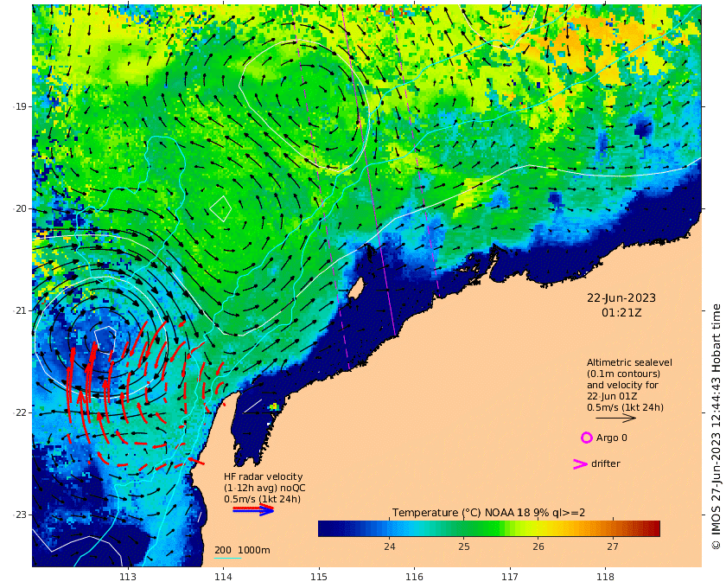Click the magenta Argo circle legend marker
Viewport: 726px width, 588px height.
pos(586,438)
